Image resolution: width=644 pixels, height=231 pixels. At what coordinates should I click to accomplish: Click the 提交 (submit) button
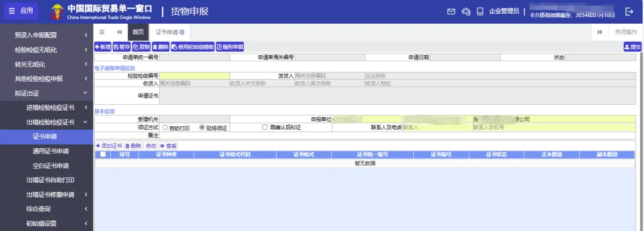(633, 47)
